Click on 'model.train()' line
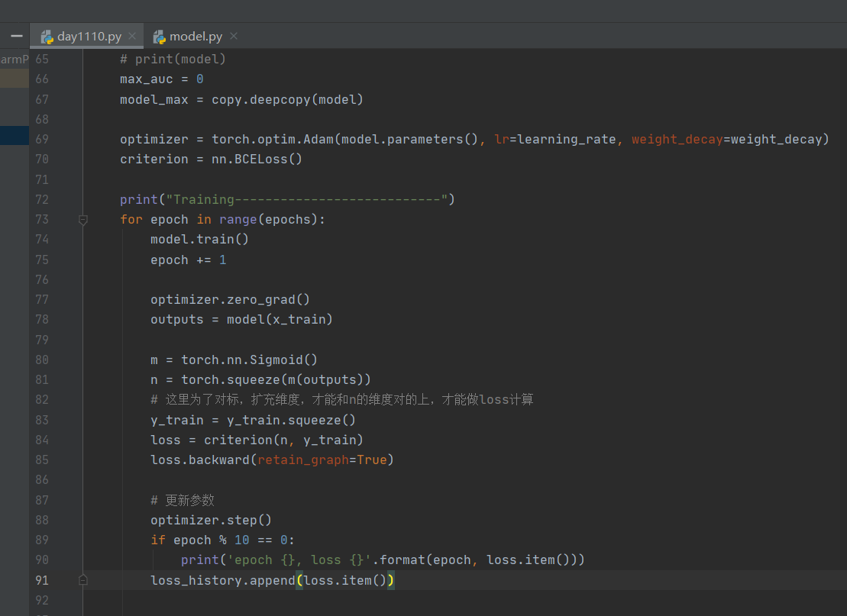Screen dimensions: 847x616 point(199,239)
